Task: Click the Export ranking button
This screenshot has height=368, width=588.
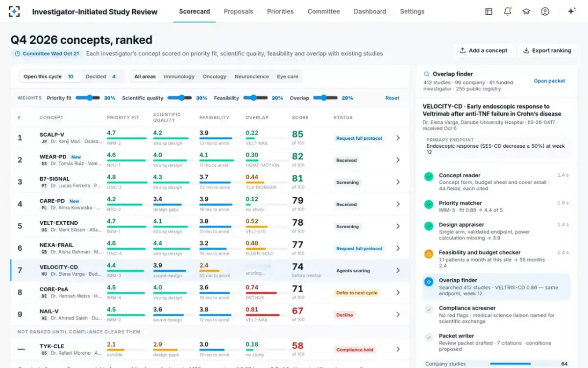Action: click(x=547, y=50)
